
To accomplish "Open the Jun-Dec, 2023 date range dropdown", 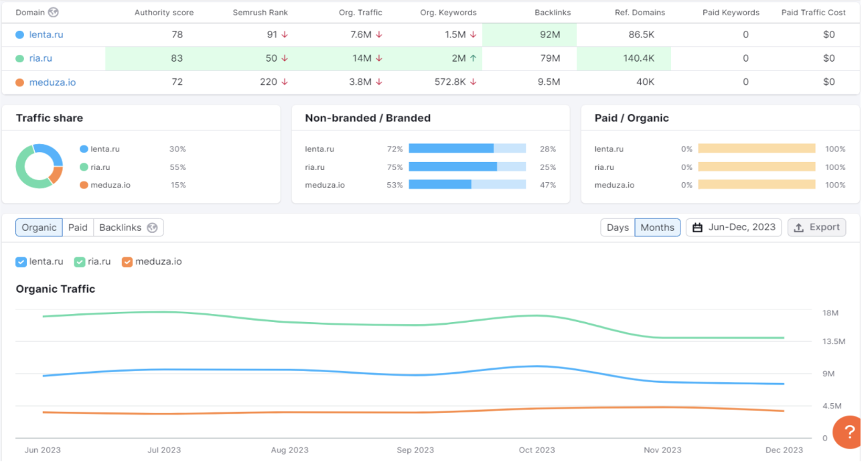I will 733,228.
